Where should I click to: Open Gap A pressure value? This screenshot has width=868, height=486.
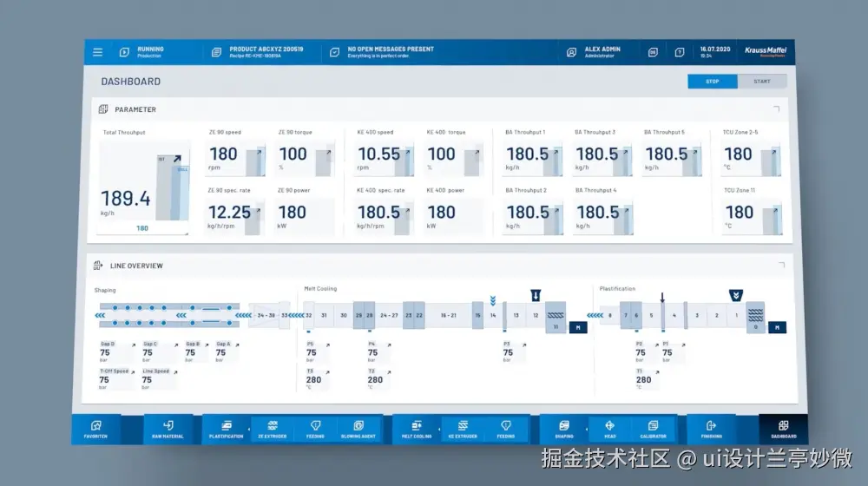(x=220, y=352)
